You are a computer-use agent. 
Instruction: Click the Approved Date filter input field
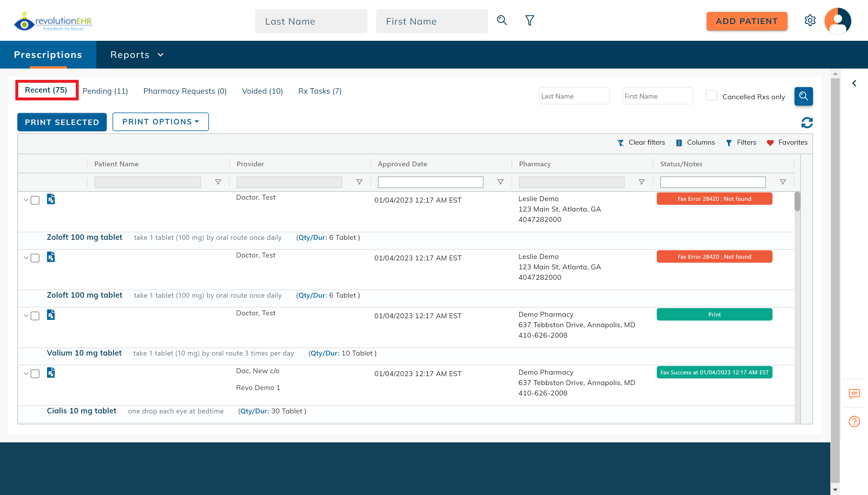click(x=430, y=182)
